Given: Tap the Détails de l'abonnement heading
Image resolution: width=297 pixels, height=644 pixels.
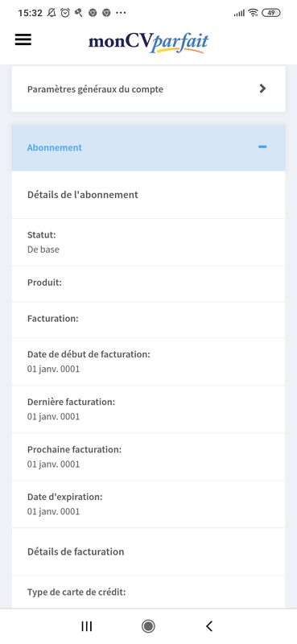Looking at the screenshot, I should [83, 195].
